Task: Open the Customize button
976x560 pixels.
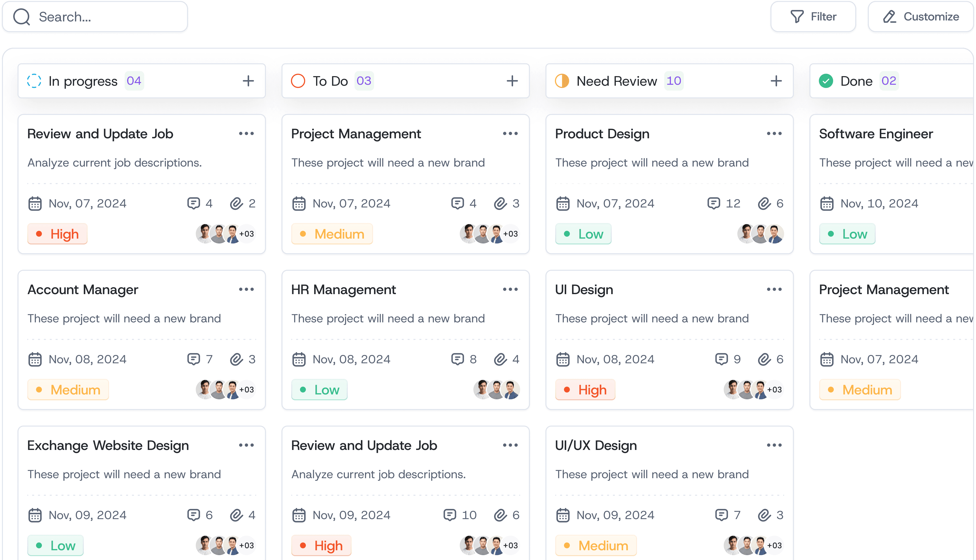Action: (x=921, y=17)
